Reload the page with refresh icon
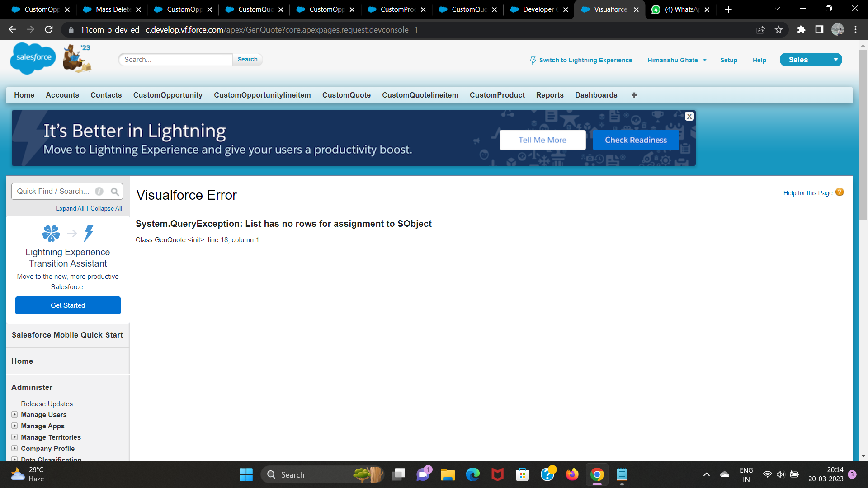This screenshot has height=488, width=868. 49,30
